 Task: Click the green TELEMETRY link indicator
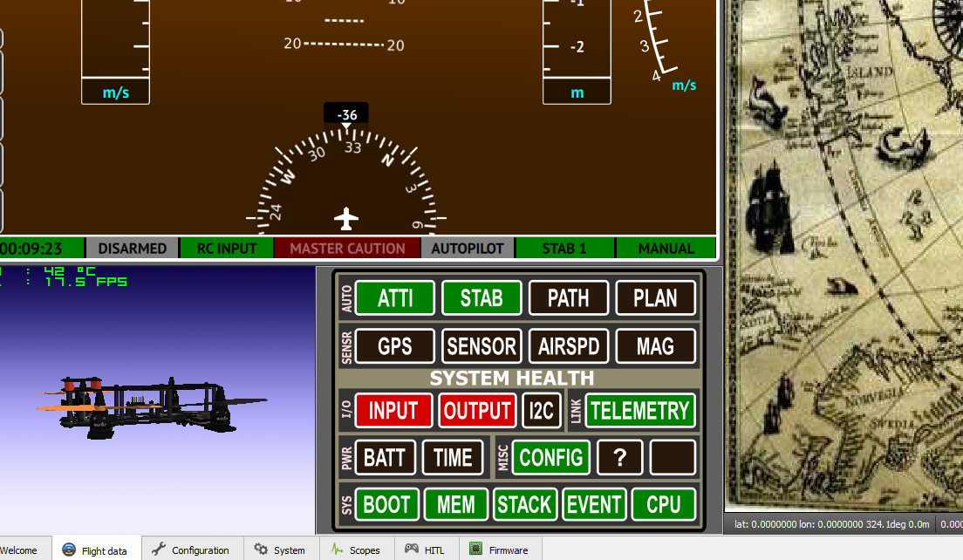point(640,410)
